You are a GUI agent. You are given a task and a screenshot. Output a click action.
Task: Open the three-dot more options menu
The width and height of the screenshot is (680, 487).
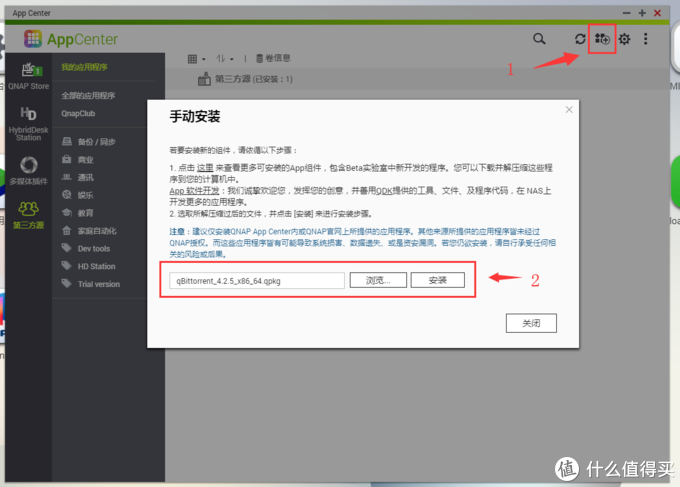tap(646, 39)
